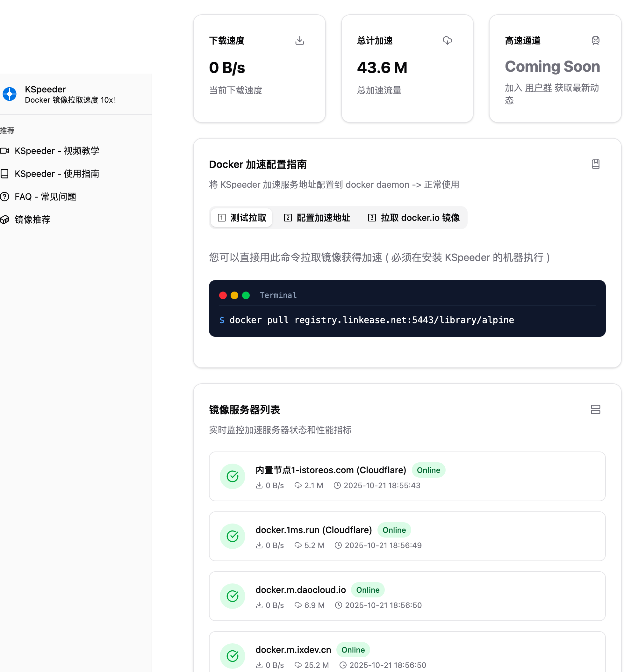Open KSpeeder - 视频教学 sidebar item
This screenshot has width=638, height=672.
56,151
